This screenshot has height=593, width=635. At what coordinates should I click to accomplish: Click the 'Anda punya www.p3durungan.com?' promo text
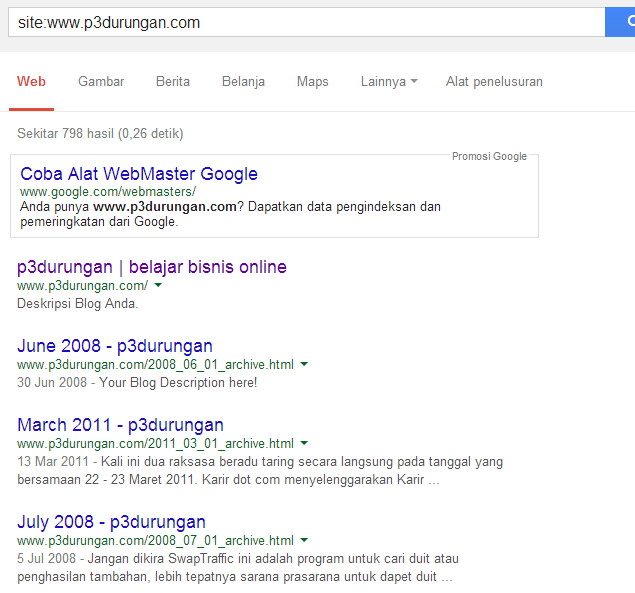point(132,207)
